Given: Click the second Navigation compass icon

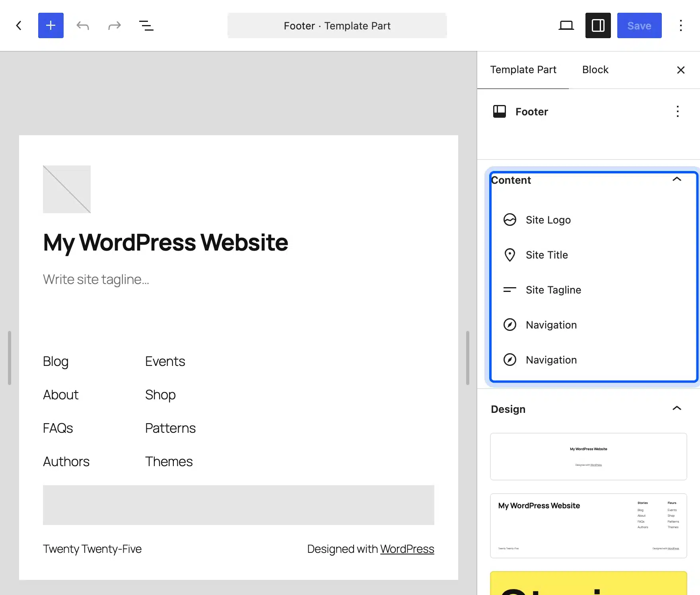Looking at the screenshot, I should [x=510, y=360].
